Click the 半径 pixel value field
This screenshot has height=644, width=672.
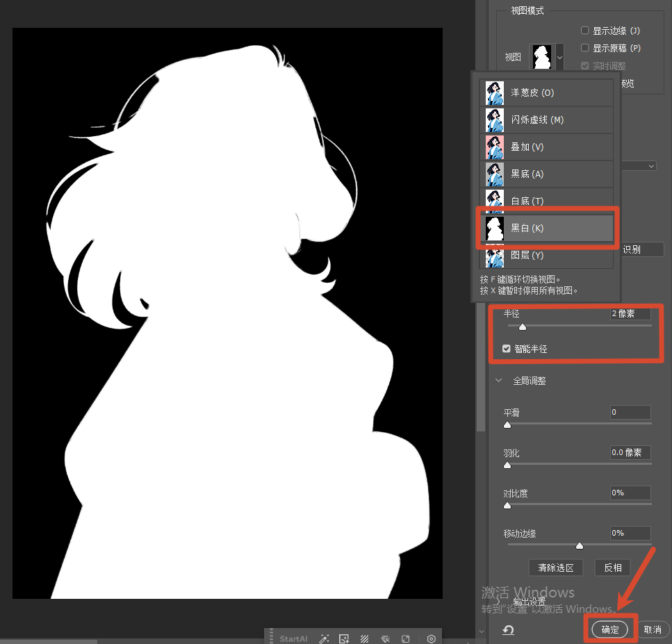630,314
